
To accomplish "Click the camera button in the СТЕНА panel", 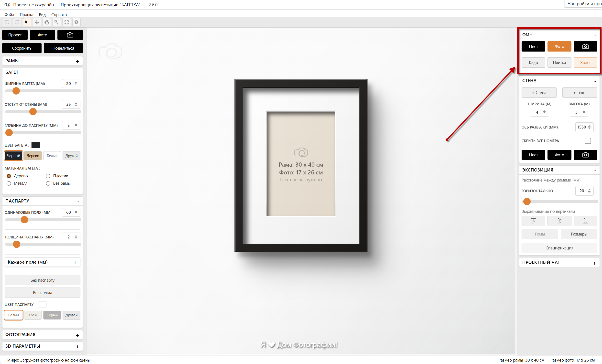I will (x=585, y=155).
